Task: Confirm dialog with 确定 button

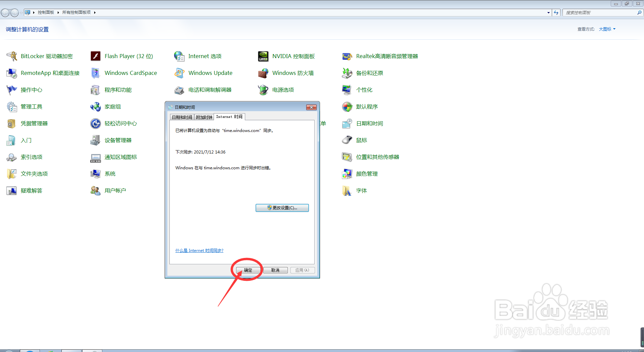Action: (x=248, y=270)
